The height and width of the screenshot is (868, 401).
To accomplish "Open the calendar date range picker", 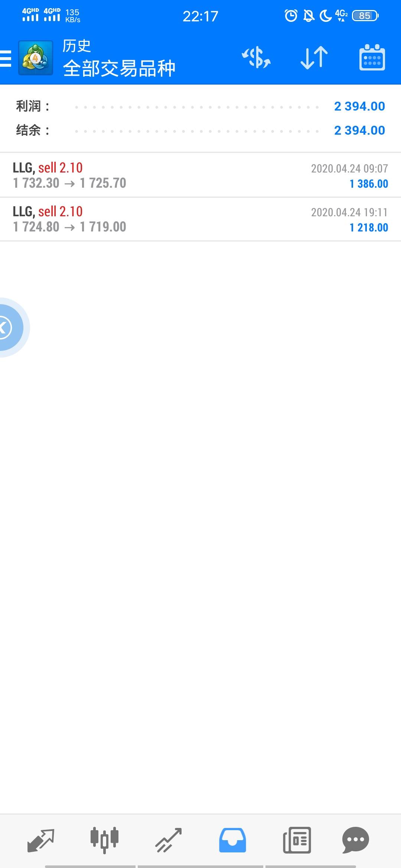I will [372, 58].
